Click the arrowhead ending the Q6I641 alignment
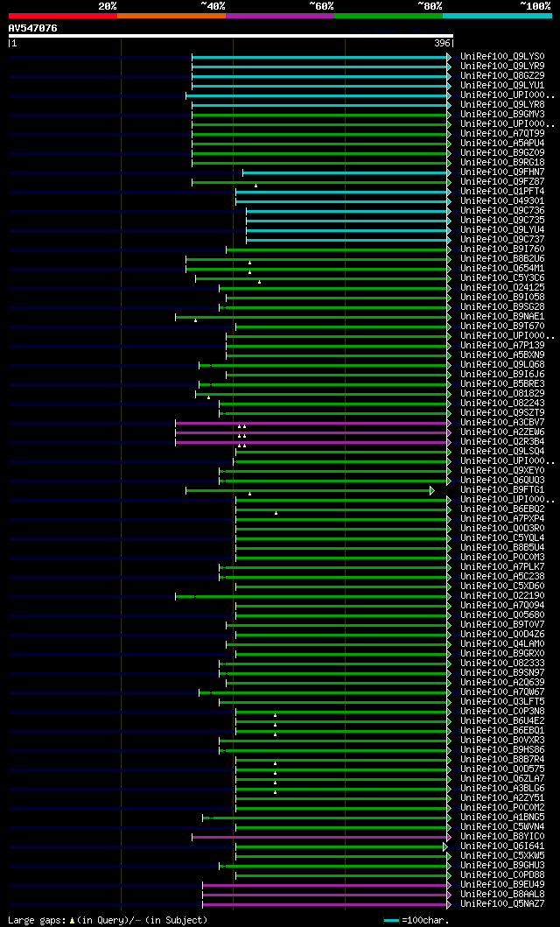 445,846
